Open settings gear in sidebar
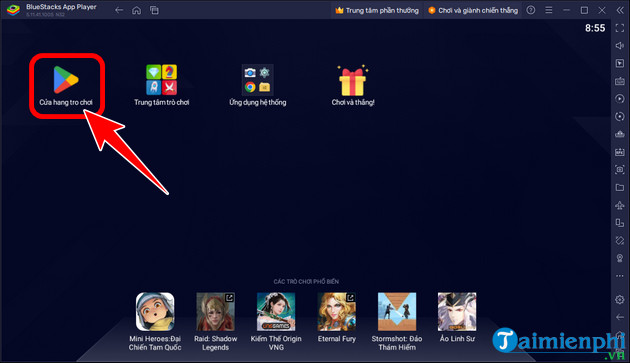630x363 pixels. (620, 299)
